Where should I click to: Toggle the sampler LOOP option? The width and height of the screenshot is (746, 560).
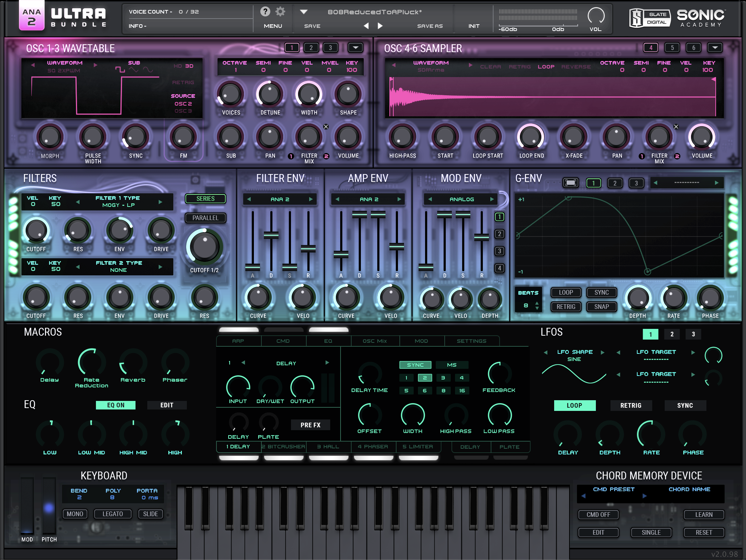pos(546,67)
